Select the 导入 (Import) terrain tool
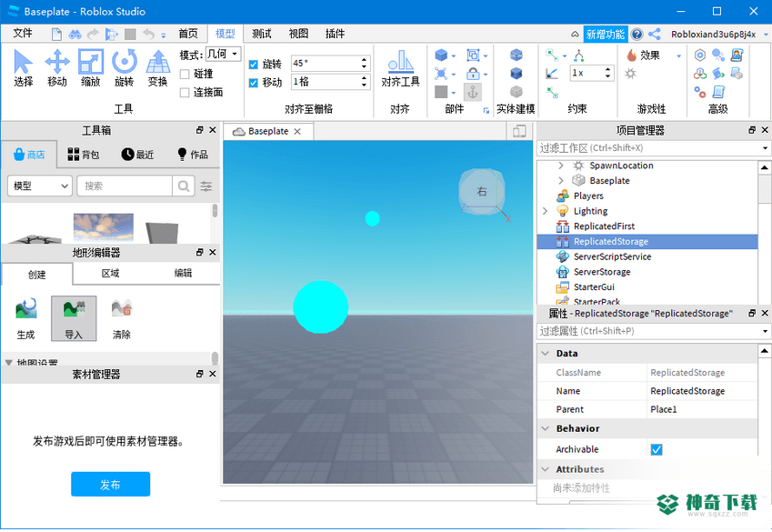 point(74,318)
